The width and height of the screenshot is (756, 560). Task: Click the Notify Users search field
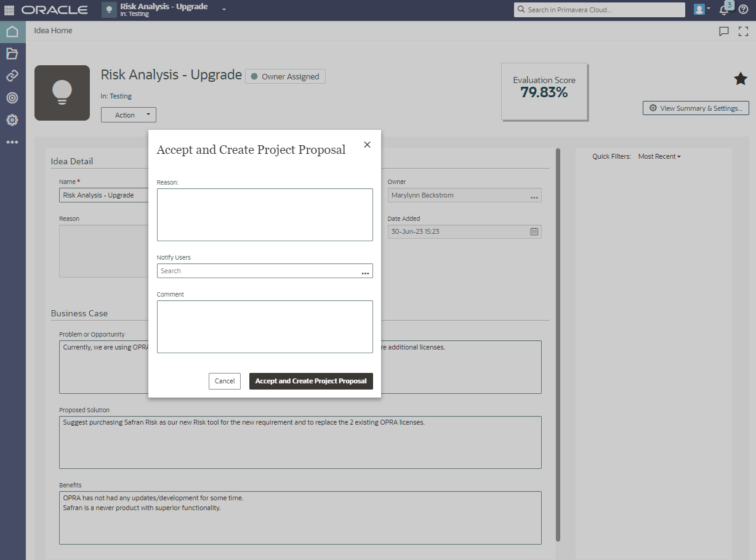tap(259, 271)
